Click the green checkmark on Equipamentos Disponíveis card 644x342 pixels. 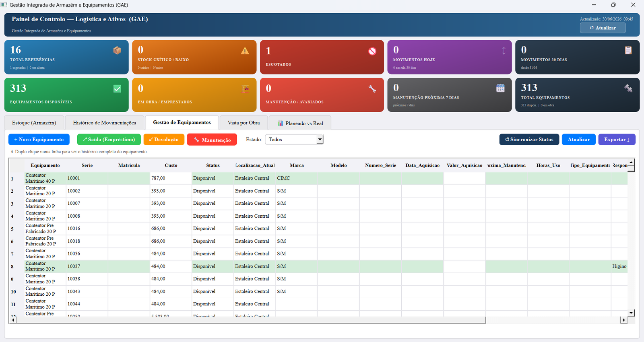(x=117, y=89)
